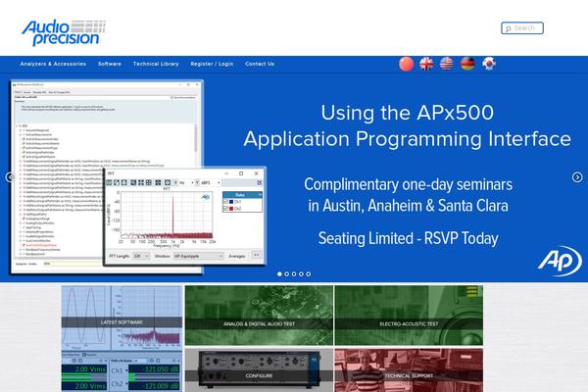588x392 pixels.
Task: Open the Analog & Digital Audio Test tile
Action: tap(259, 316)
